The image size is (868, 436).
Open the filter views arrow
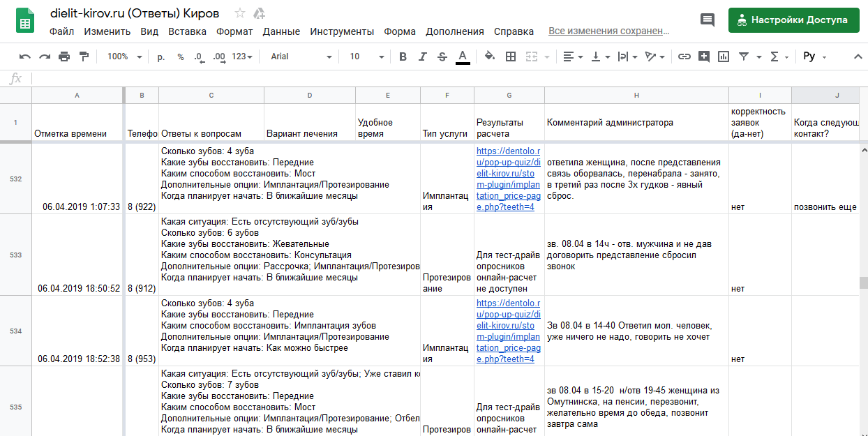point(759,57)
